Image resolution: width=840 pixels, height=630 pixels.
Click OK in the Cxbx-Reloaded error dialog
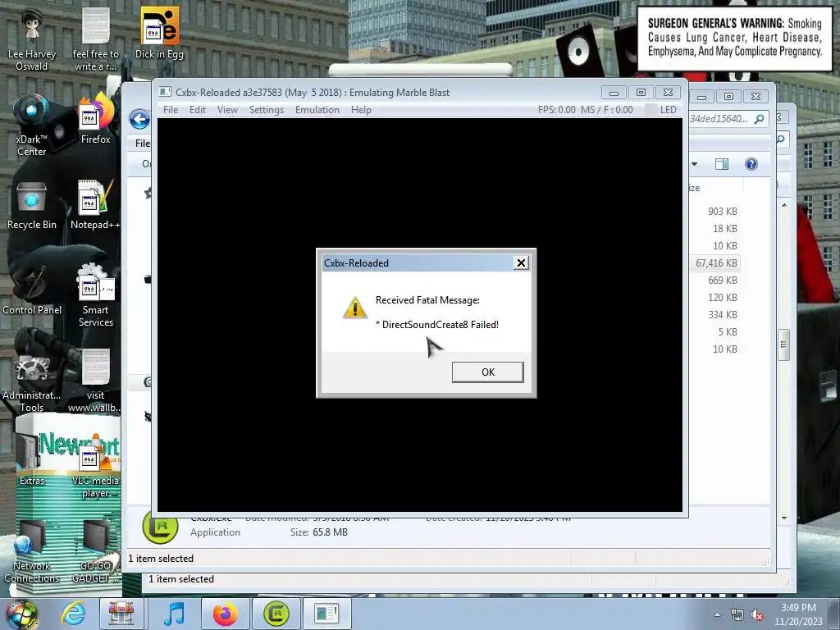point(487,372)
